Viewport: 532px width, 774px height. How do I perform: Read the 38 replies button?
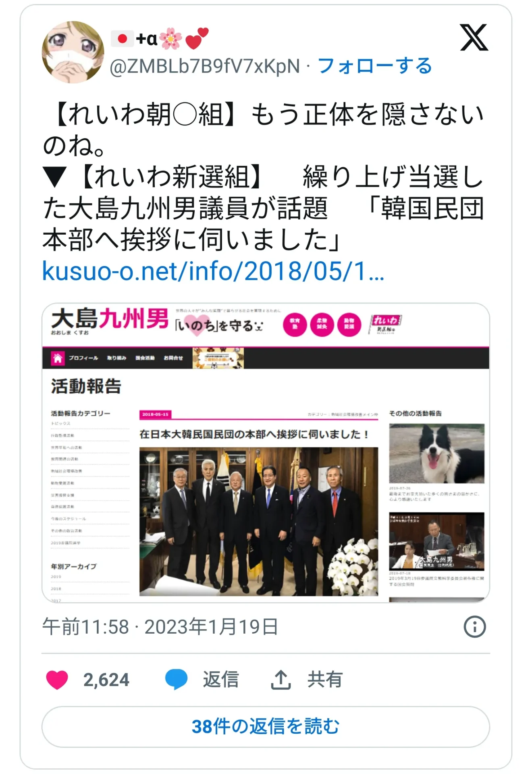pyautogui.click(x=266, y=726)
